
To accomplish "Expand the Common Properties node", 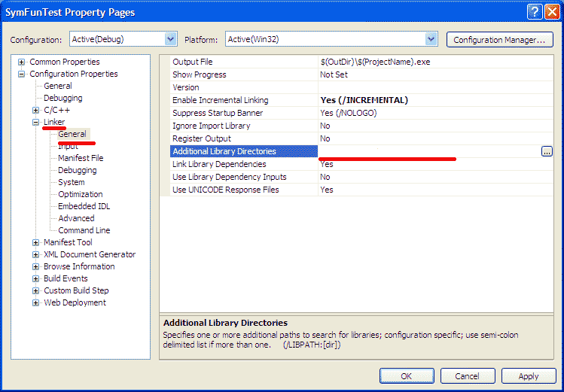I will click(x=21, y=62).
